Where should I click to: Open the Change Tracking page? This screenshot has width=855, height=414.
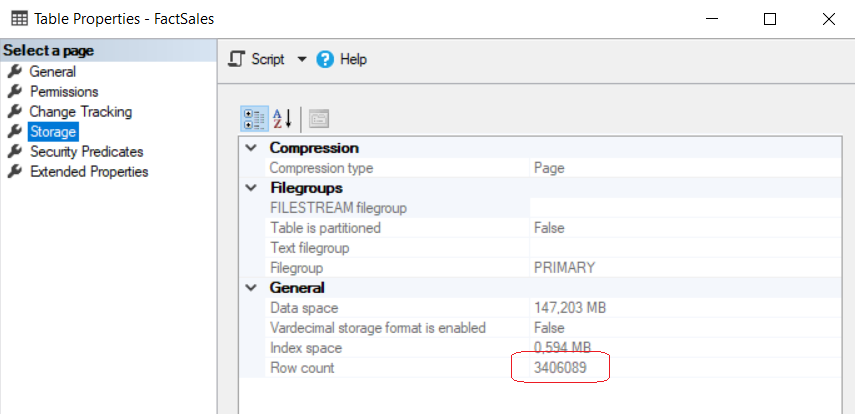click(x=80, y=112)
